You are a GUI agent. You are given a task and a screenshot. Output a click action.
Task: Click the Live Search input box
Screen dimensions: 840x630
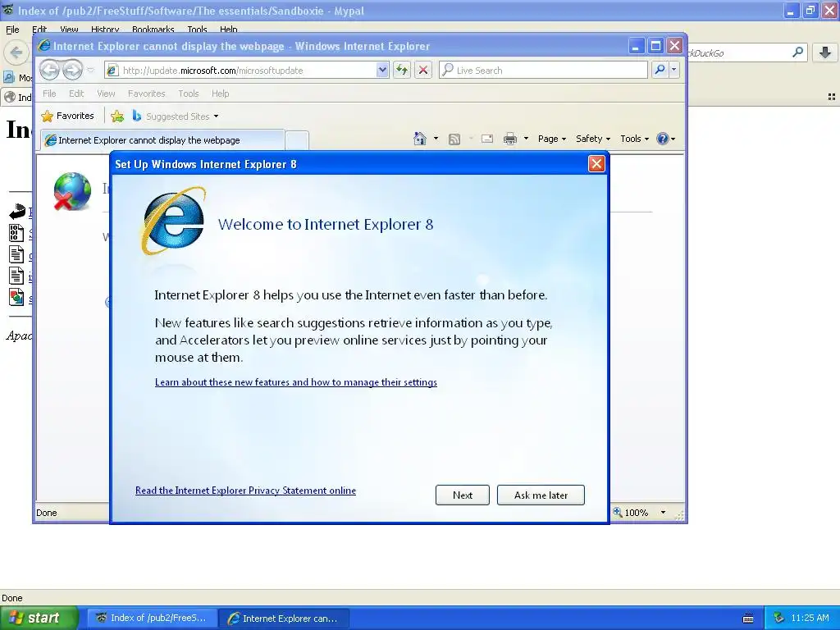[543, 71]
